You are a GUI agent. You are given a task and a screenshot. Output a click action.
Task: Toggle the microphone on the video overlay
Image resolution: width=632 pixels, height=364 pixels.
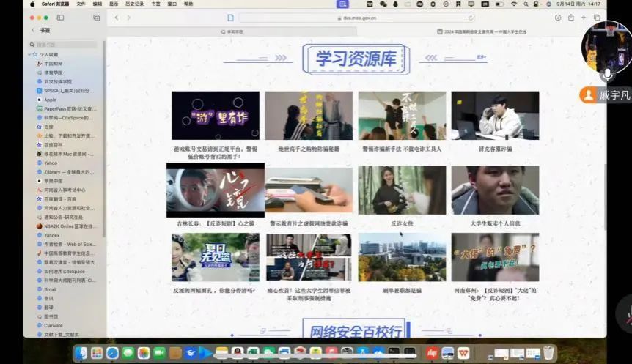click(606, 75)
